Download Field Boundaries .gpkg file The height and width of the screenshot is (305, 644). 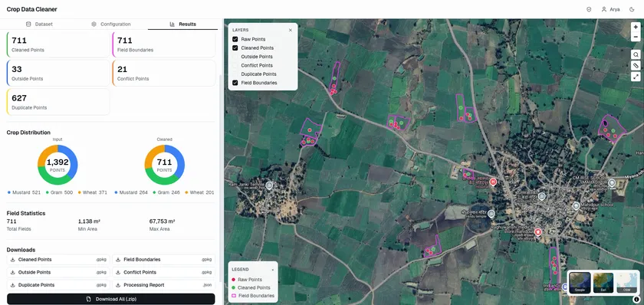(x=164, y=260)
